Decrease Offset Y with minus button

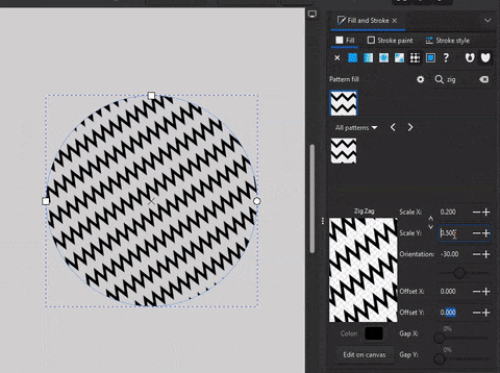click(477, 313)
